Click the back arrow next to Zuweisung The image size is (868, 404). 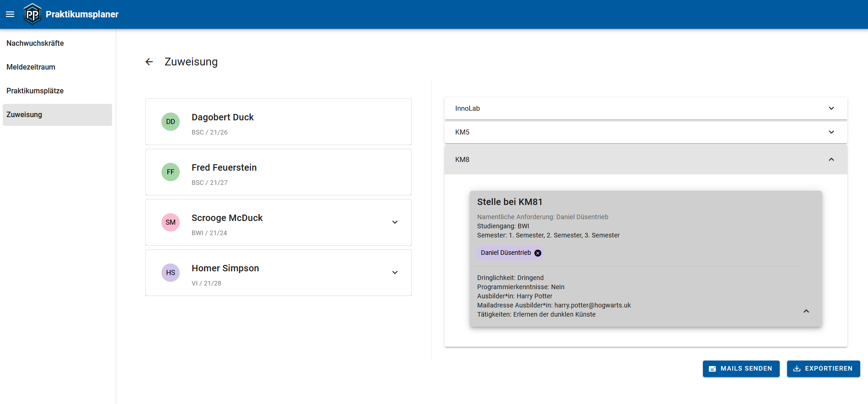pyautogui.click(x=149, y=62)
